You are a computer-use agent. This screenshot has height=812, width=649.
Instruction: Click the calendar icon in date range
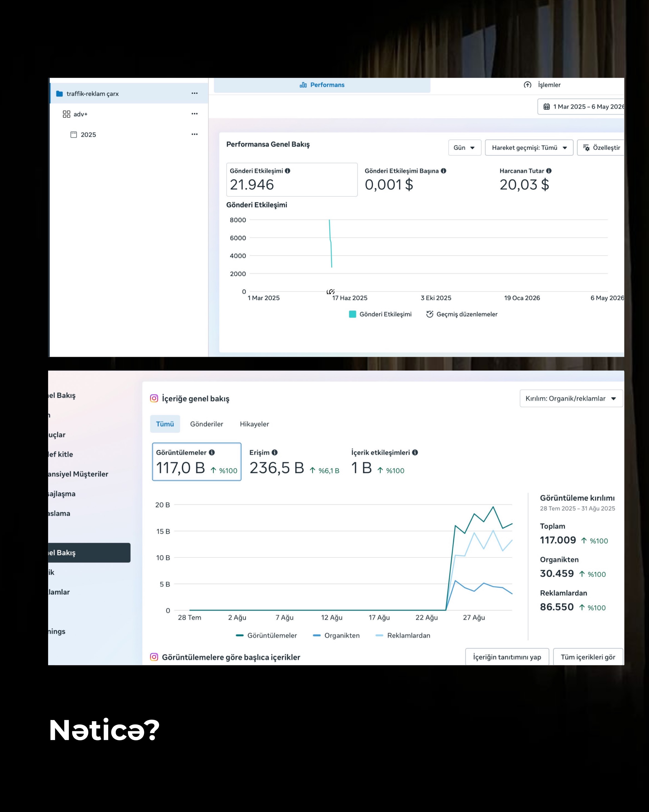(547, 107)
